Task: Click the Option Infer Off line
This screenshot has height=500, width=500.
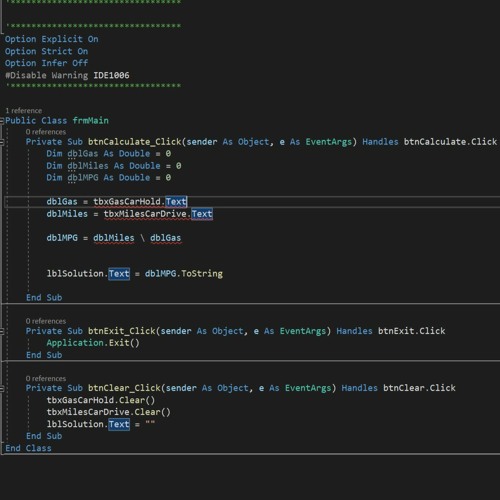Action: coord(46,63)
